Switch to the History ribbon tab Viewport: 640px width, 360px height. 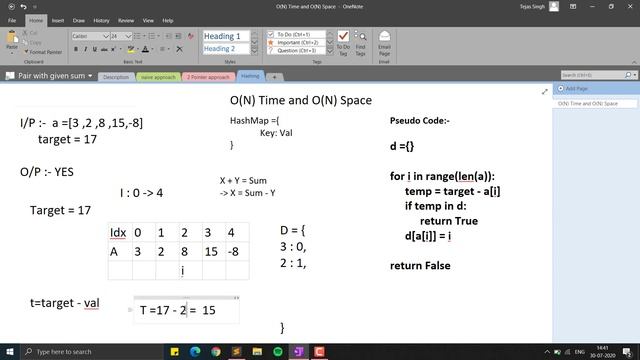(x=101, y=20)
